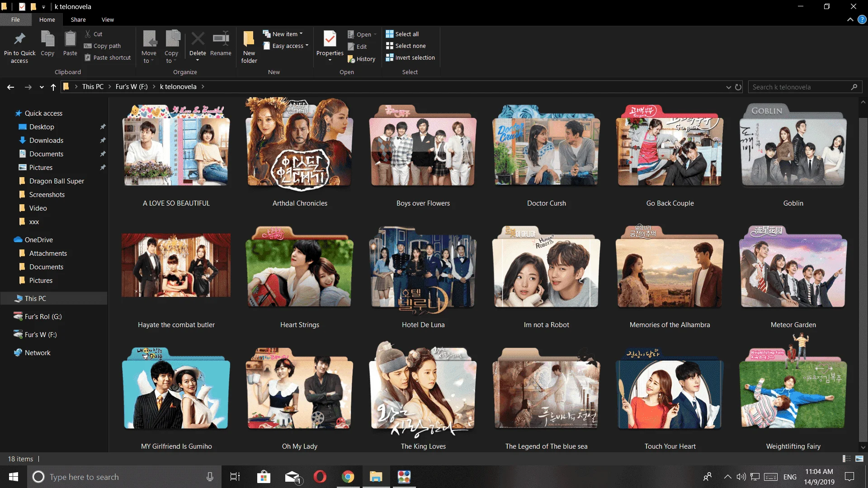Click the chevron after k telonovela in path
Viewport: 868px width, 488px height.
pos(203,87)
